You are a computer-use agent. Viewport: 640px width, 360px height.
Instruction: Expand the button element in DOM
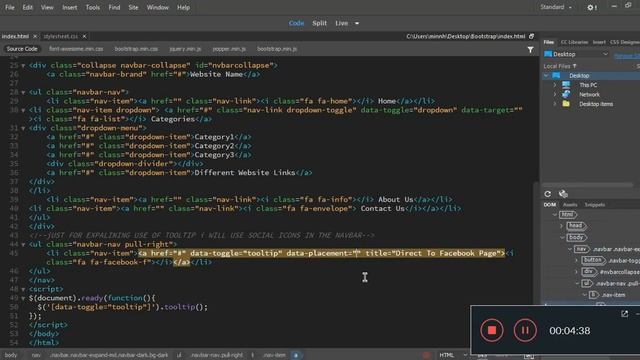click(576, 260)
